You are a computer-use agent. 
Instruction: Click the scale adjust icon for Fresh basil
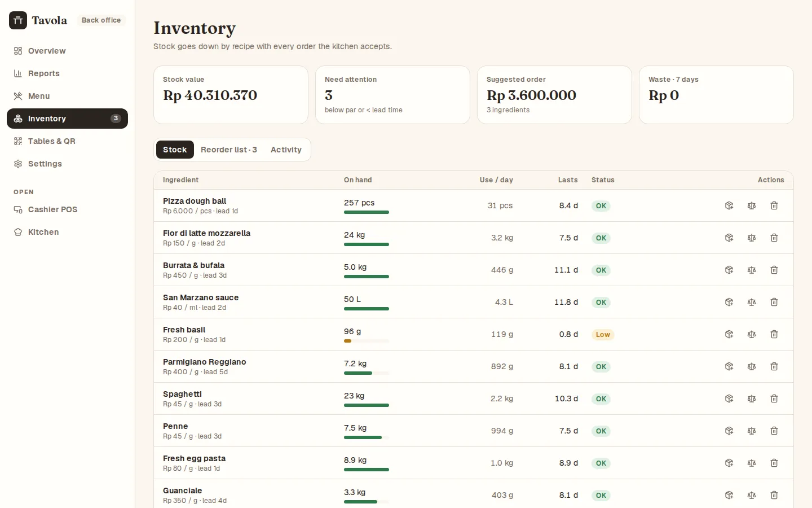click(x=752, y=334)
